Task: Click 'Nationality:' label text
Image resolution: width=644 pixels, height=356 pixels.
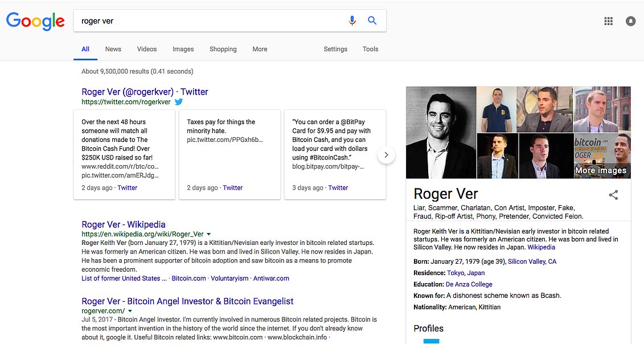Action: (430, 307)
